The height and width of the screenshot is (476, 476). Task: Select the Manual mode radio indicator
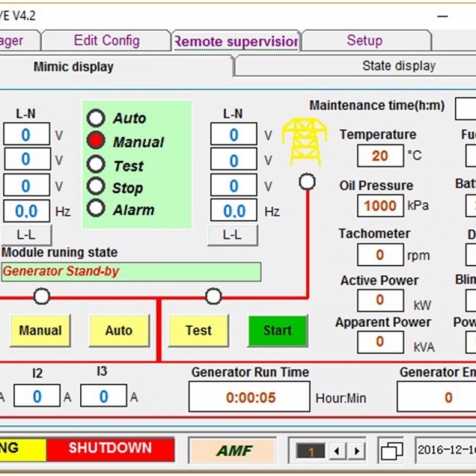point(96,140)
